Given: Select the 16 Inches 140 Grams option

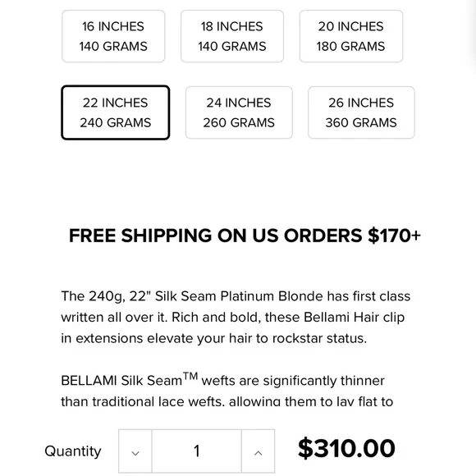Looking at the screenshot, I should click(x=113, y=36).
